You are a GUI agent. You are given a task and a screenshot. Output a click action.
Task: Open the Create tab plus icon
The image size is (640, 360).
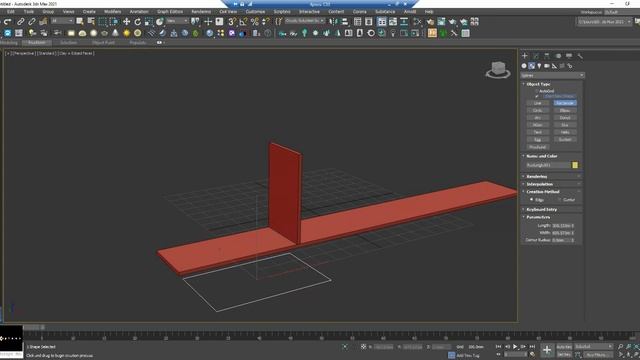[x=525, y=56]
